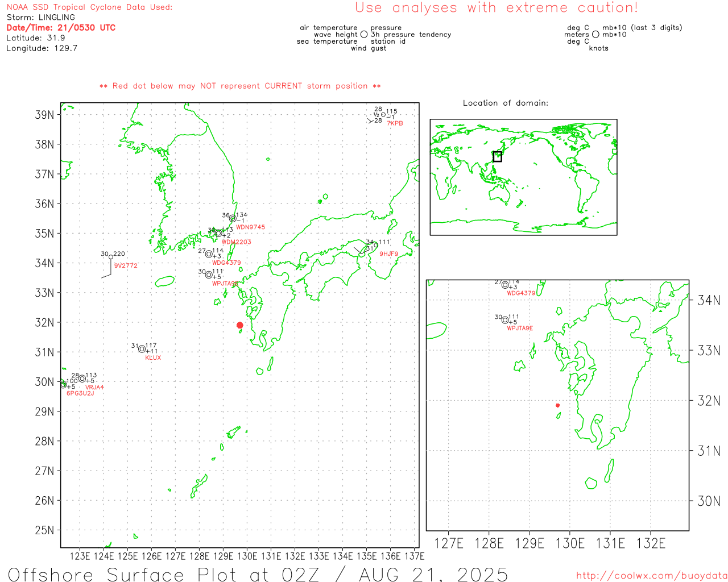Click the 'Latitude: 31.9' text
This screenshot has width=728, height=582.
(x=35, y=38)
